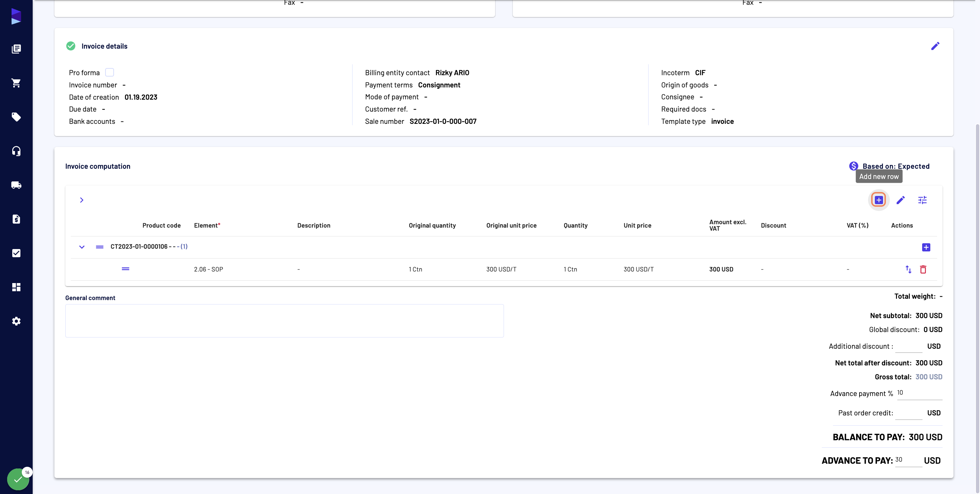This screenshot has width=980, height=494.
Task: Click the Add new row plus icon
Action: 879,200
